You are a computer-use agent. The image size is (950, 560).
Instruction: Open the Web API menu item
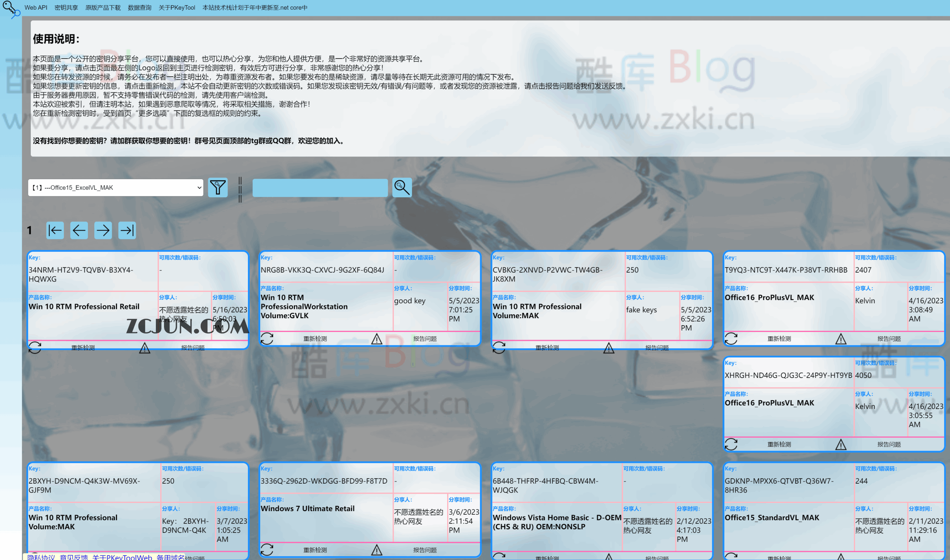click(x=36, y=7)
